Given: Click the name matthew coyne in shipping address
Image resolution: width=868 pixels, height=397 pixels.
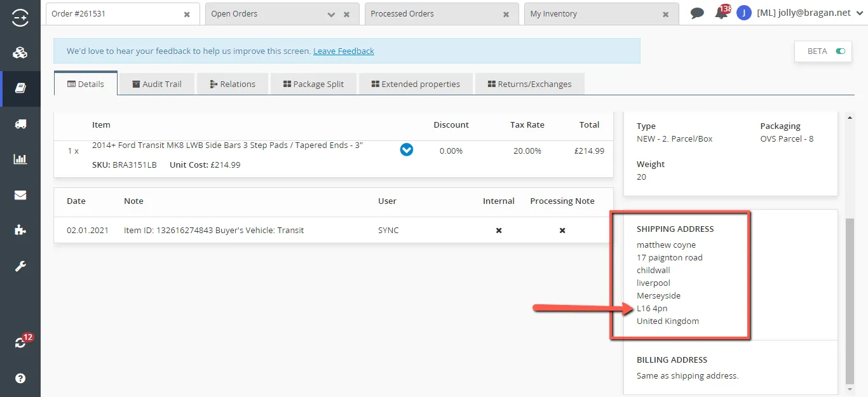Looking at the screenshot, I should click(x=666, y=245).
